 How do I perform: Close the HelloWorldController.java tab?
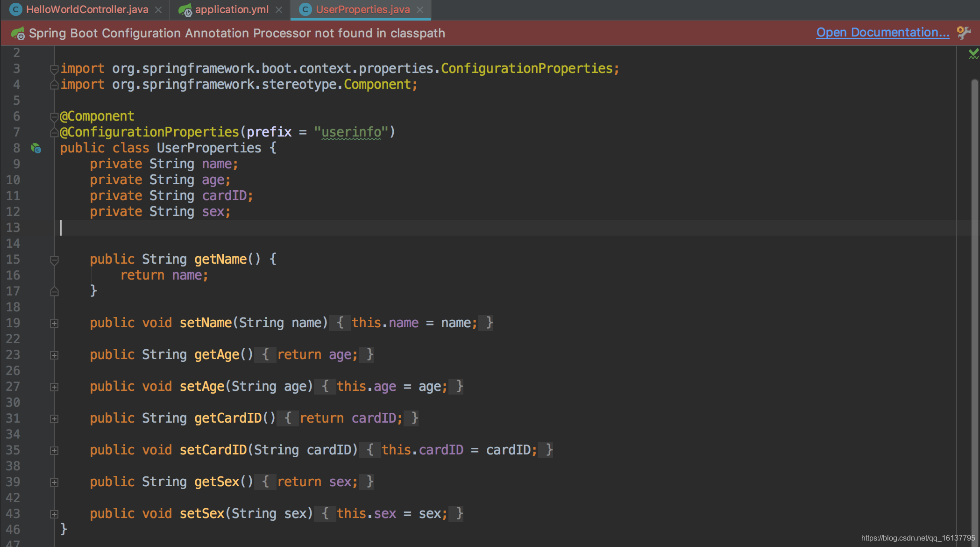coord(158,10)
